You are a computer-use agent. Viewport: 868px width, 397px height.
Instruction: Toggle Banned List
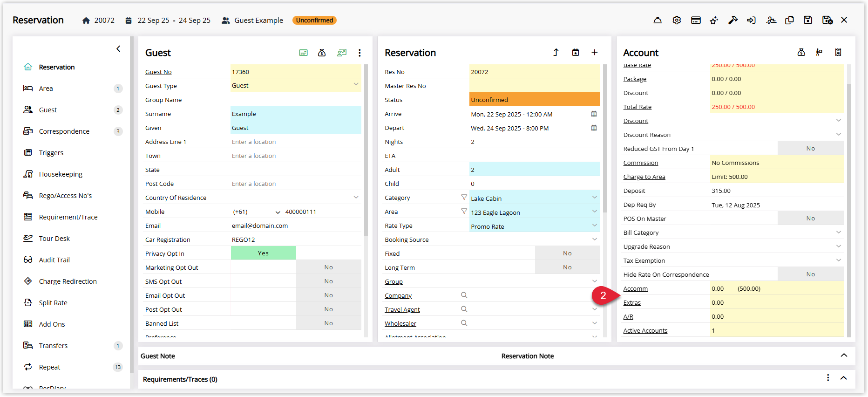point(329,323)
